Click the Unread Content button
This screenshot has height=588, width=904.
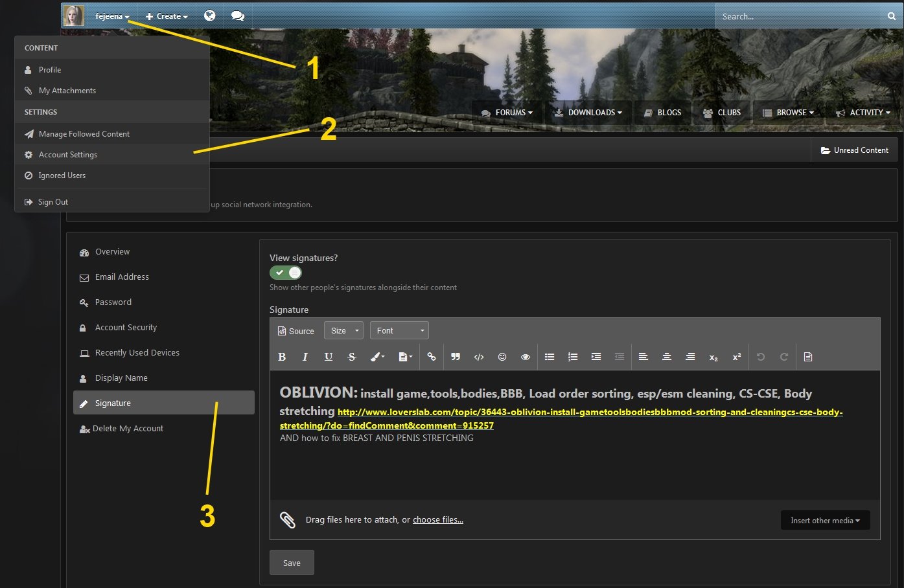[854, 150]
